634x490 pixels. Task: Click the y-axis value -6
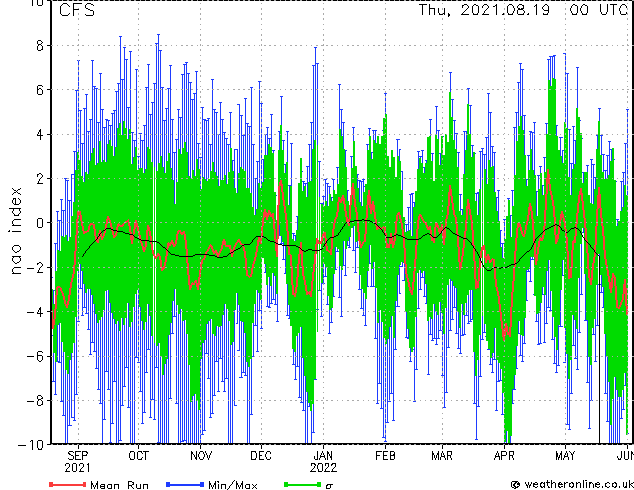pos(35,356)
